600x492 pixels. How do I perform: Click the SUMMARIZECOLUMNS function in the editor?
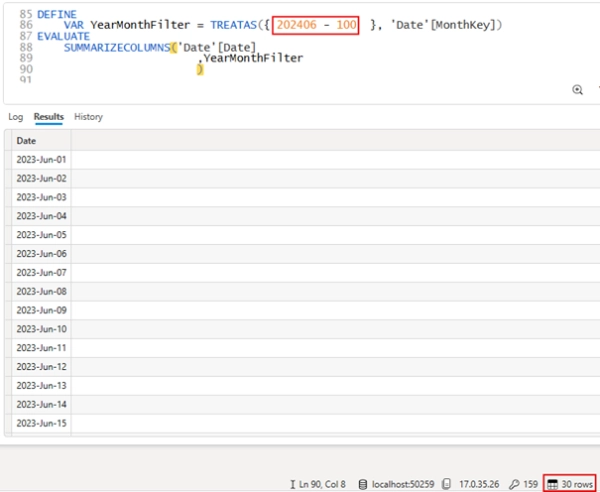point(116,48)
